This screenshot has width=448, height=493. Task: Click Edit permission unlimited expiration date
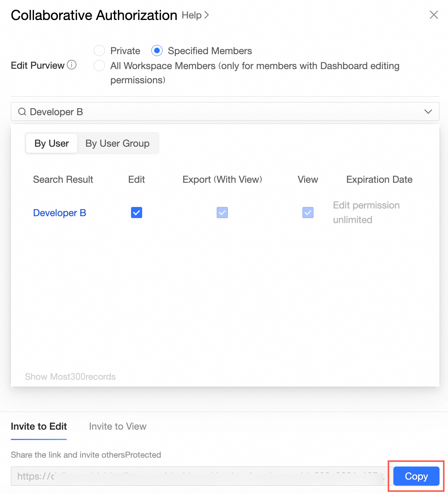point(366,212)
